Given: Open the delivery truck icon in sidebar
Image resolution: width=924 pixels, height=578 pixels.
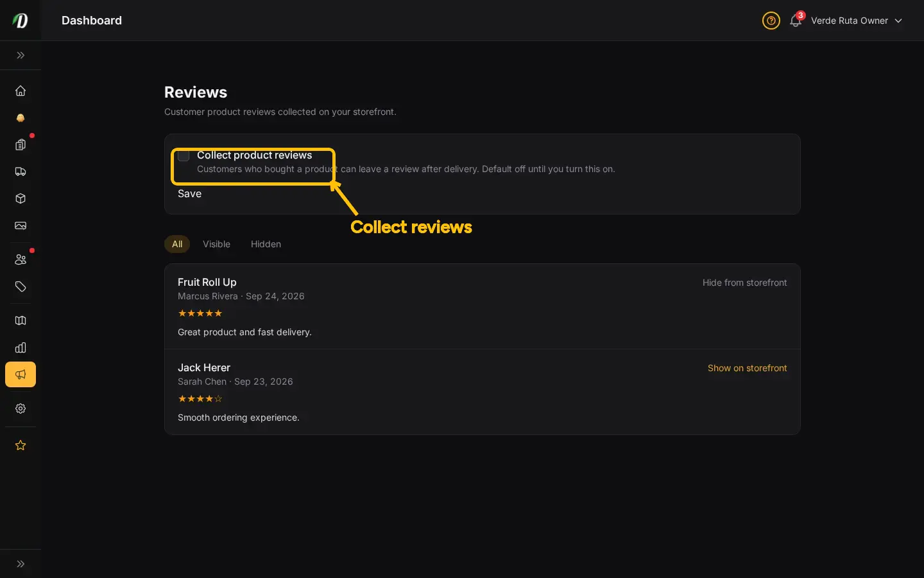Looking at the screenshot, I should (21, 171).
